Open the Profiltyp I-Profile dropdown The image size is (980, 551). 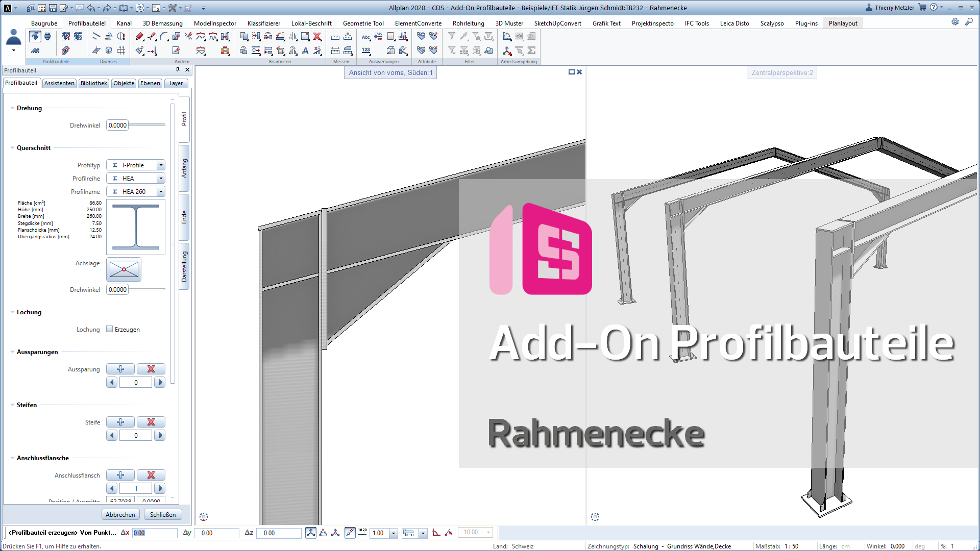click(x=161, y=165)
